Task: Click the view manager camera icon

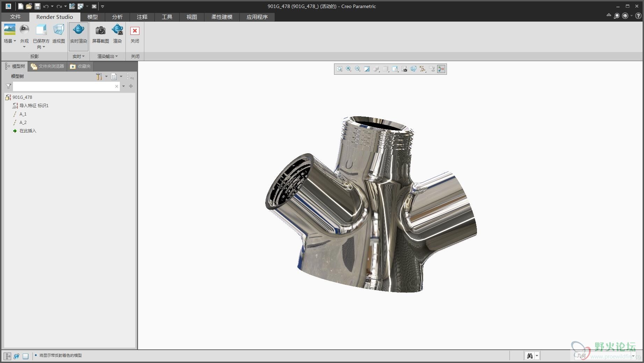Action: tap(404, 69)
